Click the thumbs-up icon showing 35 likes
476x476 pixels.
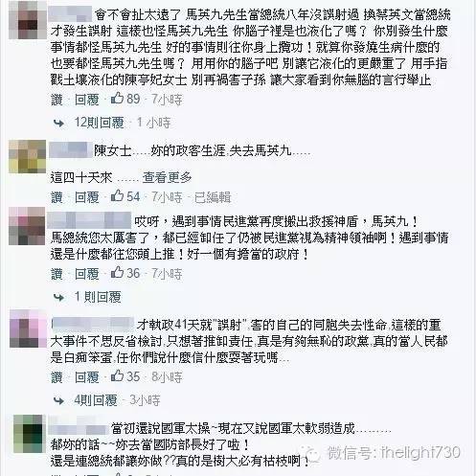(x=117, y=376)
